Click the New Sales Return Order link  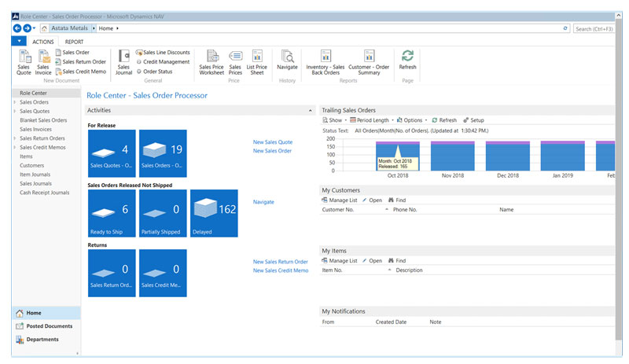tap(281, 262)
